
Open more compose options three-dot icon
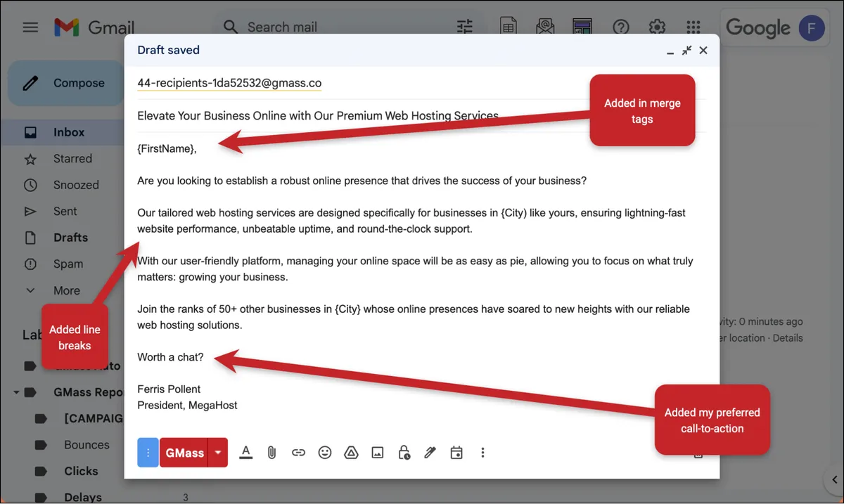click(482, 453)
